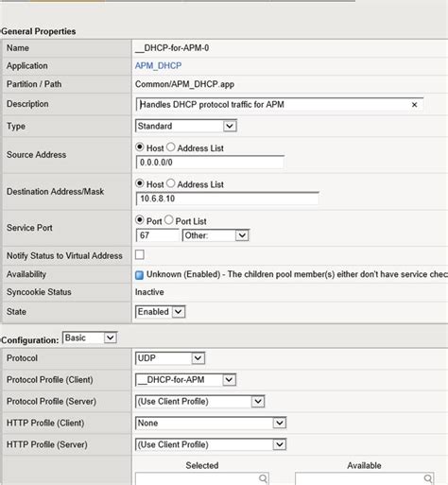Click the Destination Address field 10.6.8.10
The width and height of the screenshot is (448, 485).
tap(227, 199)
